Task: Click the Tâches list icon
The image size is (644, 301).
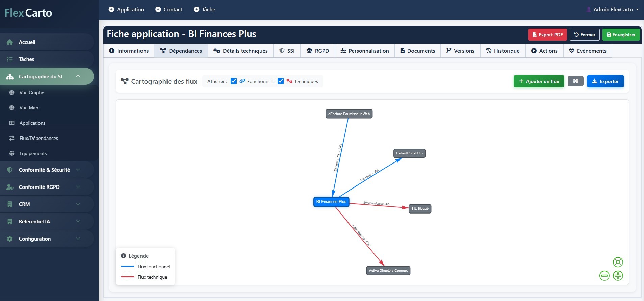Action: [x=10, y=59]
